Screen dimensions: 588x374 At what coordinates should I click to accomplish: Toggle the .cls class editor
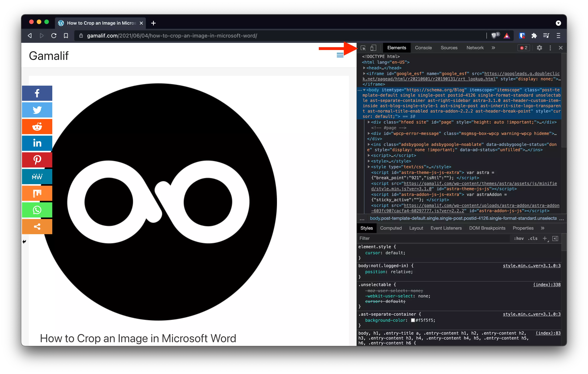point(532,238)
